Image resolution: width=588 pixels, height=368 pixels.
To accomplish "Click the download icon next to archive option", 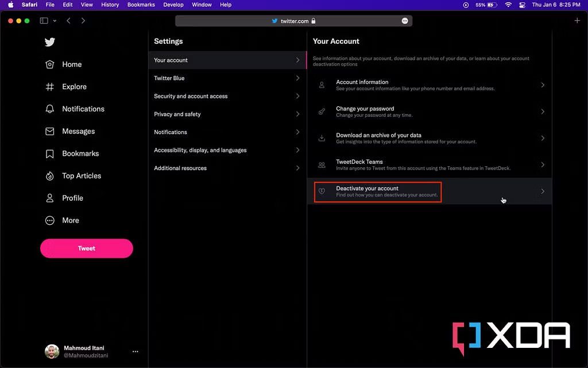I will click(322, 138).
